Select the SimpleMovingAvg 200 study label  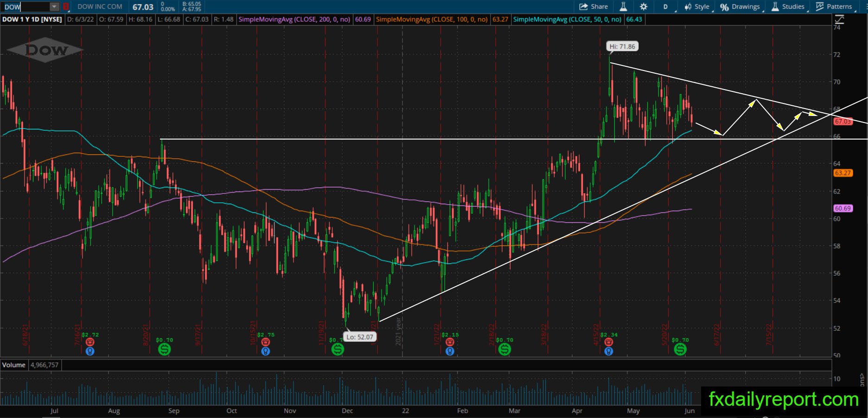(x=294, y=19)
